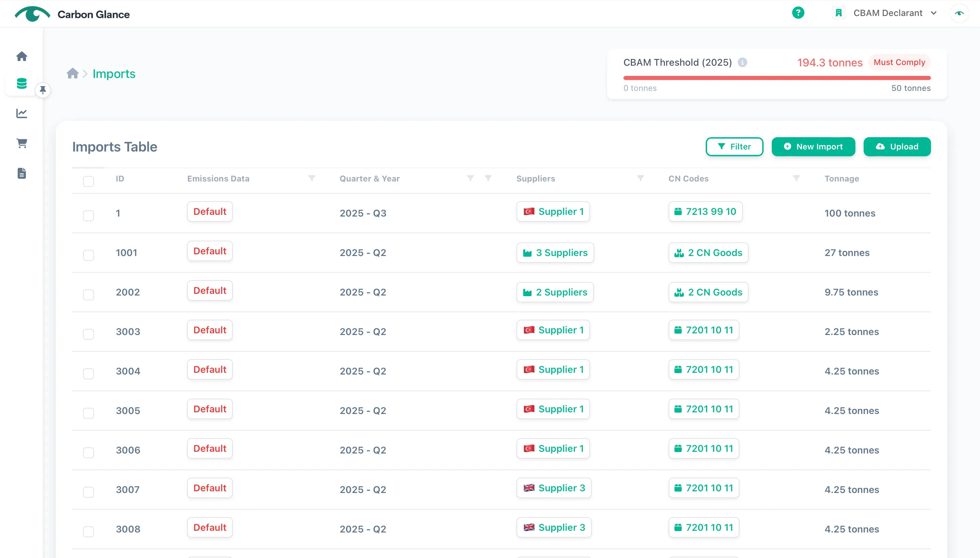
Task: Select the checkbox for import 3005
Action: 88,413
